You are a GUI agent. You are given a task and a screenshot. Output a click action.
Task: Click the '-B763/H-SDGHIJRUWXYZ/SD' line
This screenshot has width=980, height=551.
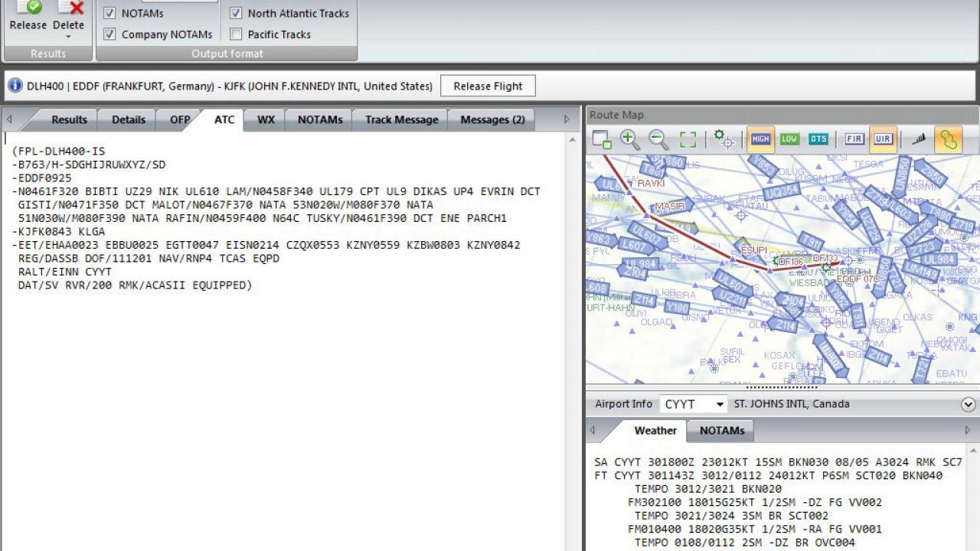89,165
